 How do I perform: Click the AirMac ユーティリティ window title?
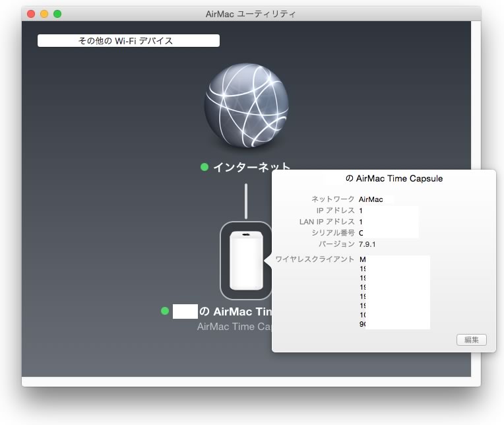click(x=251, y=14)
